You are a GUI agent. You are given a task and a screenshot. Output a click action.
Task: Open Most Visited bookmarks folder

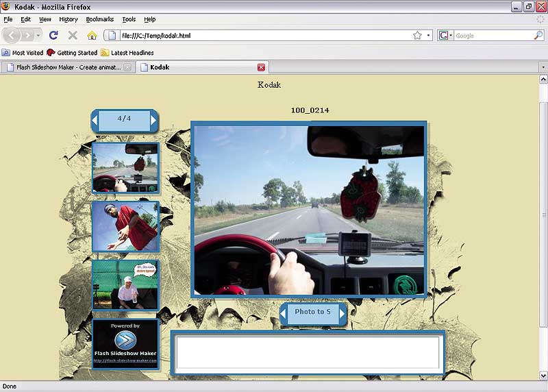coord(23,53)
